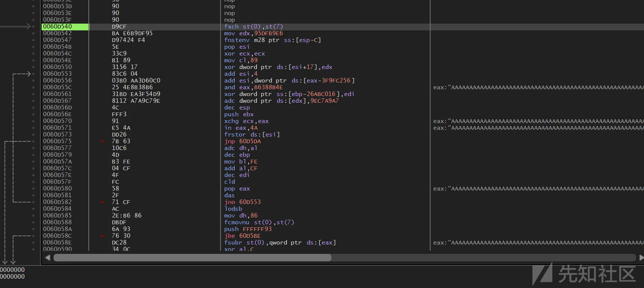Click the red jump arrow at 0060D575
The width and height of the screenshot is (644, 288).
coord(102,141)
